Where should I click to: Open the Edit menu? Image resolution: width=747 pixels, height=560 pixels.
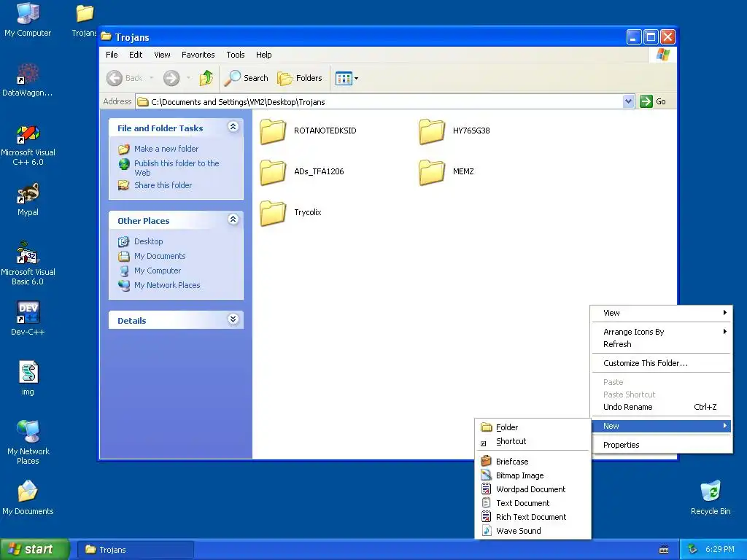[136, 55]
